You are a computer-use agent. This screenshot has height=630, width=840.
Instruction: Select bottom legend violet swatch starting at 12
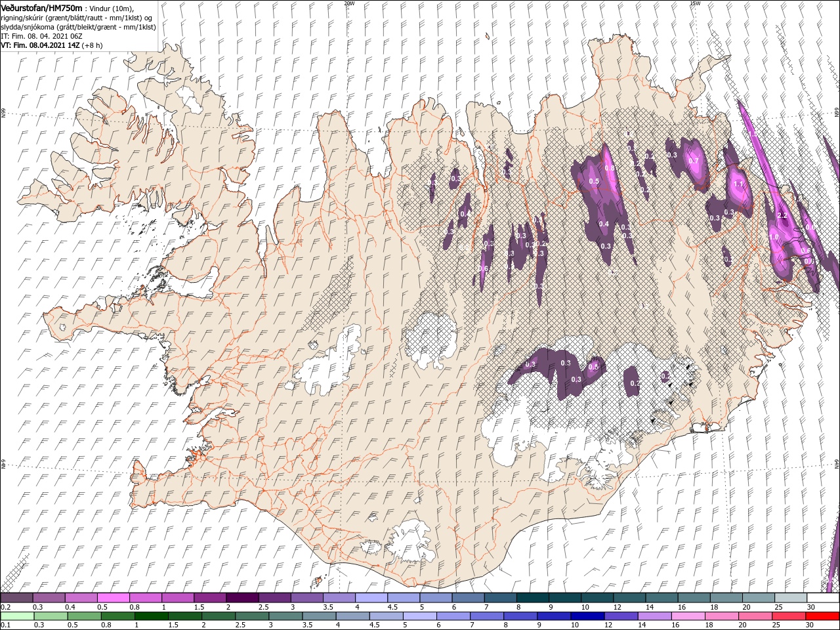[x=621, y=616]
